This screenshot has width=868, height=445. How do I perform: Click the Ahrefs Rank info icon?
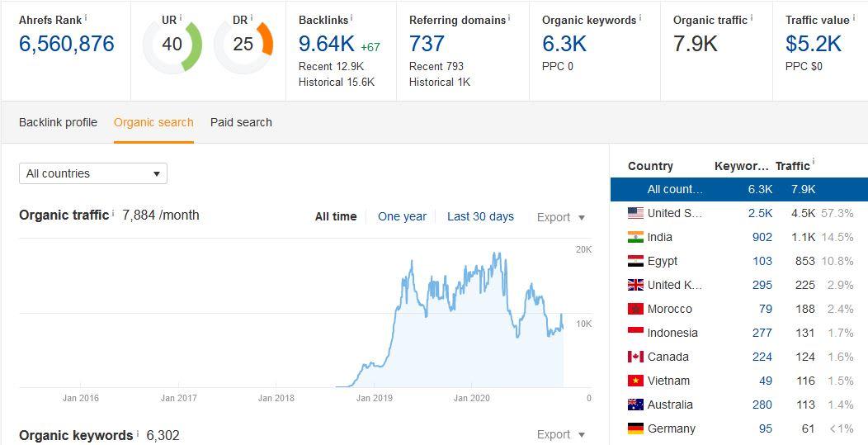point(86,17)
